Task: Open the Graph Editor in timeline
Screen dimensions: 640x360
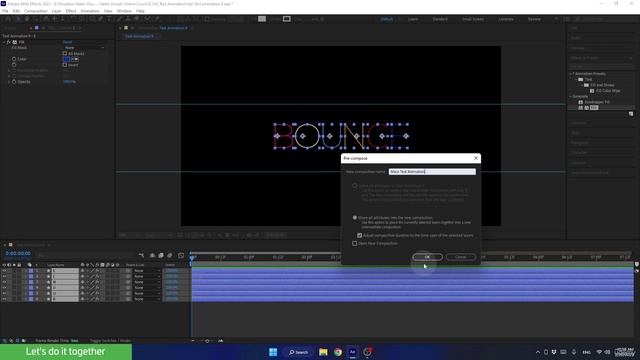Action: (x=181, y=256)
